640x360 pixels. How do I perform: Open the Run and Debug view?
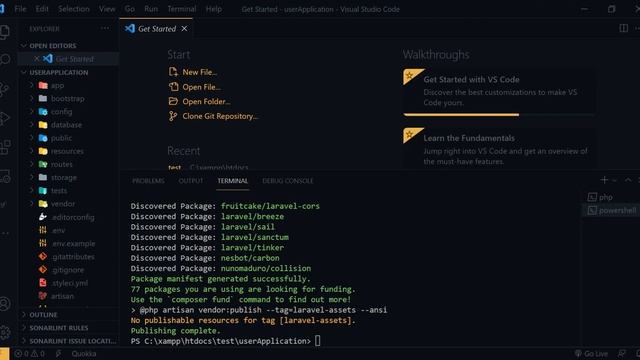[x=4, y=118]
